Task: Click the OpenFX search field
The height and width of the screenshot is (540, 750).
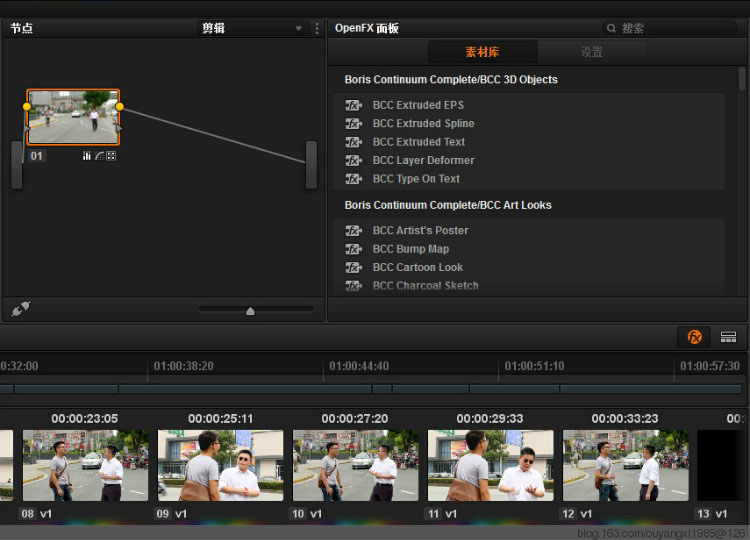Action: (670, 28)
